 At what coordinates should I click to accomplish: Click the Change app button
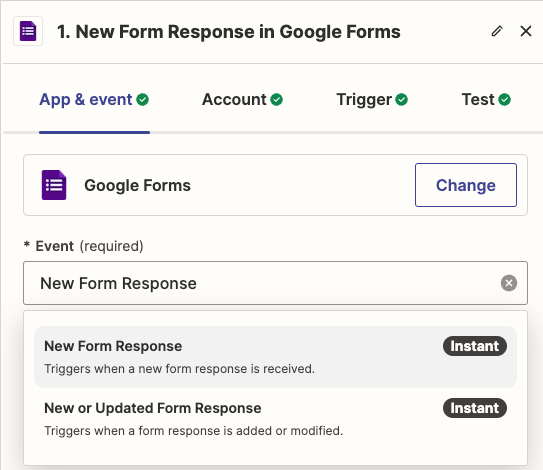point(466,185)
